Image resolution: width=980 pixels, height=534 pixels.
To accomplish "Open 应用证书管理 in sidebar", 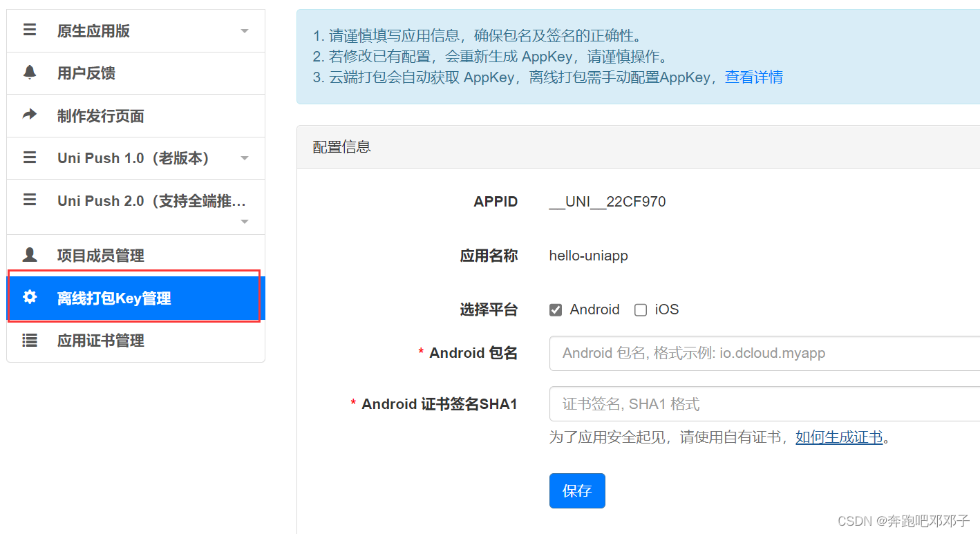I will (x=136, y=341).
